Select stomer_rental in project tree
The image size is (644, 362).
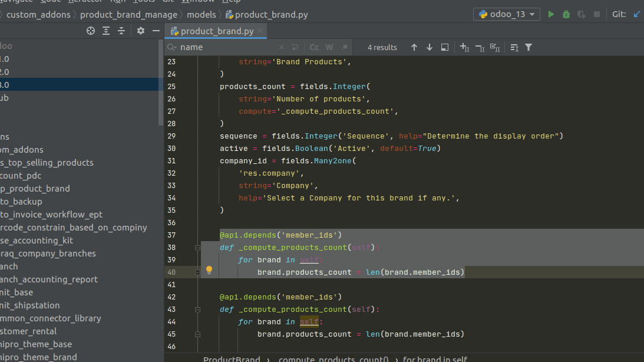click(x=28, y=331)
